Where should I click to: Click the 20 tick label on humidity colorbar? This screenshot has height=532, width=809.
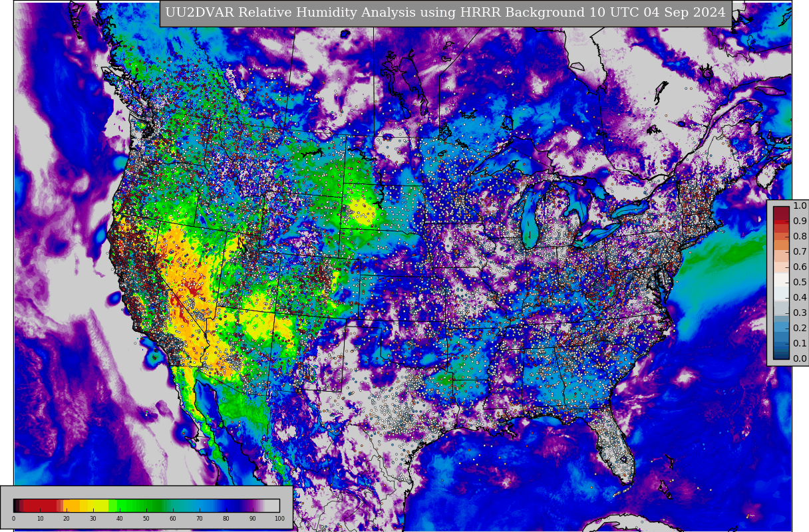[x=67, y=519]
